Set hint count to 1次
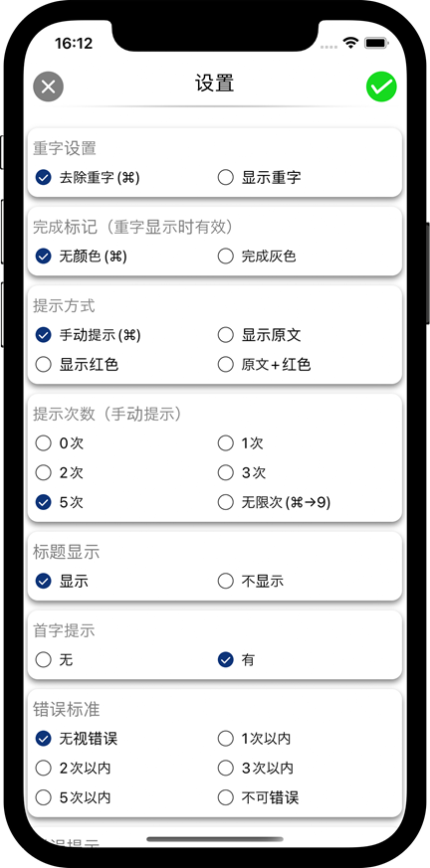Image resolution: width=430 pixels, height=868 pixels. pyautogui.click(x=241, y=443)
